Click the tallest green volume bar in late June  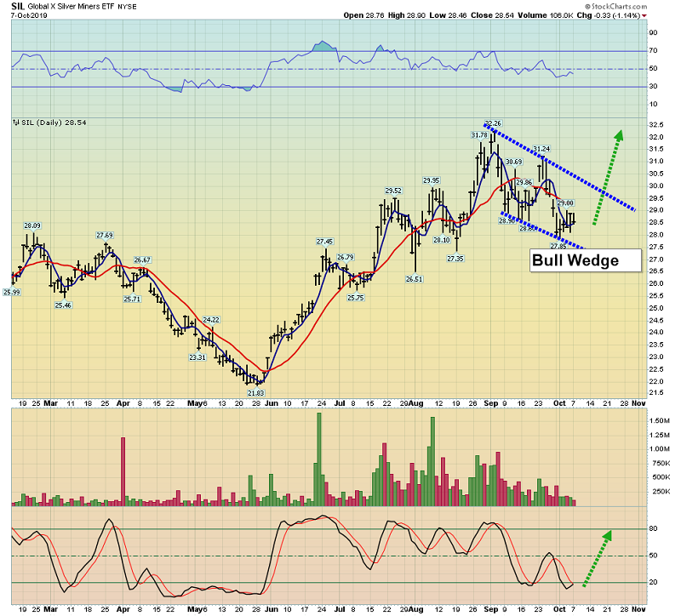(319, 459)
